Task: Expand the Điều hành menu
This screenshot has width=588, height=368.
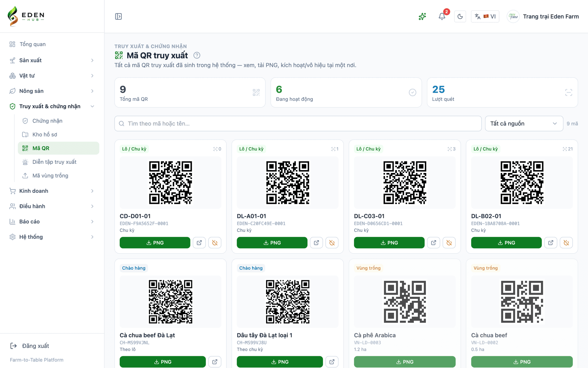Action: tap(52, 206)
